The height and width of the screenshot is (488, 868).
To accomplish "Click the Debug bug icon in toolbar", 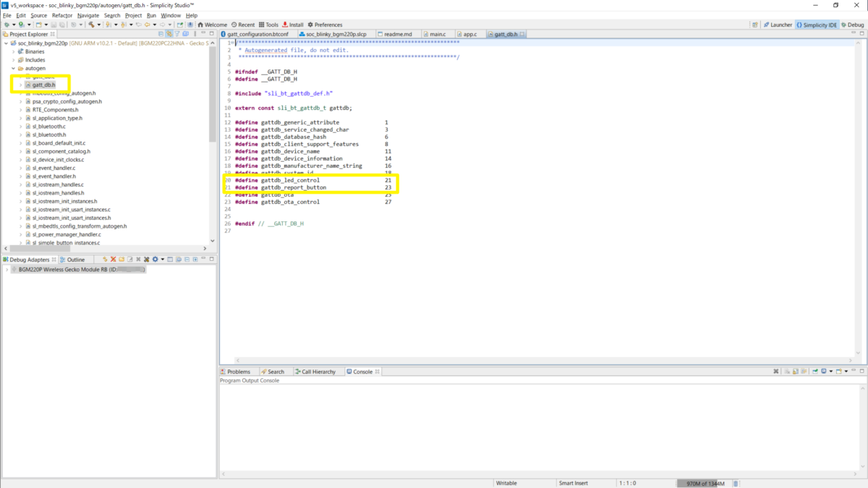I will pos(7,25).
